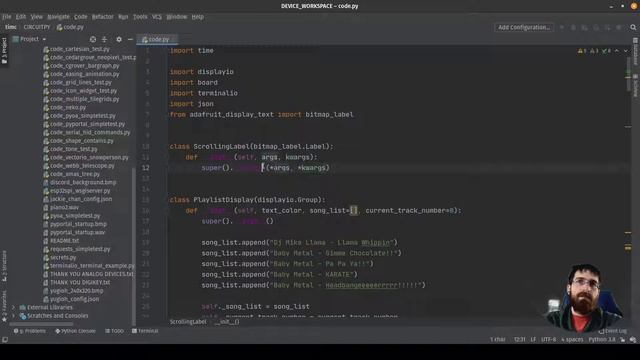The image size is (640, 360).
Task: Open the Refactor menu
Action: (x=102, y=17)
